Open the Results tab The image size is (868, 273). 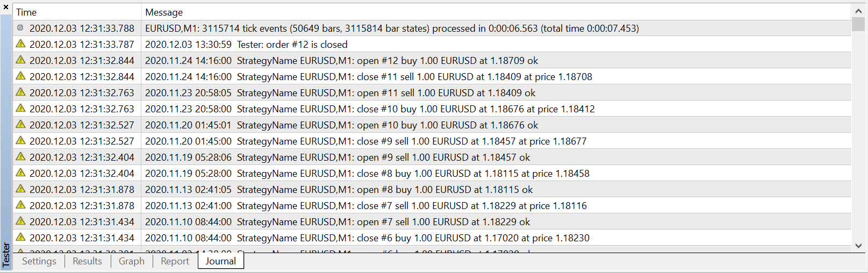[x=87, y=261]
